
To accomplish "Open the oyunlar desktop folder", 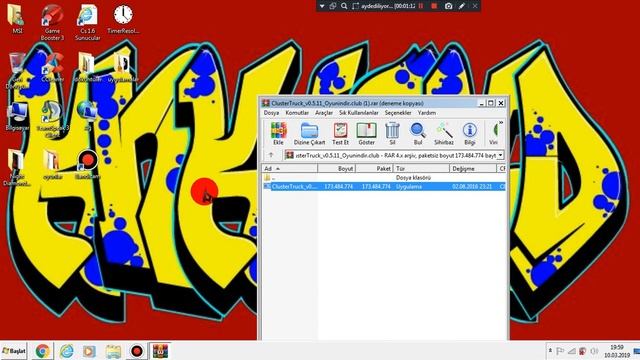I will tap(52, 164).
